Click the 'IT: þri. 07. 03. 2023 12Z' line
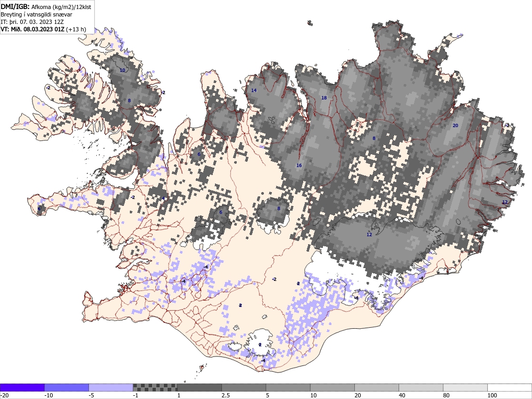The height and width of the screenshot is (399, 532). [x=32, y=22]
